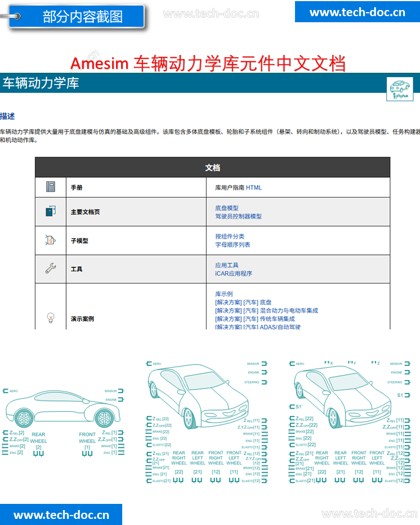Open the 驾驶员控制器模型 link
The height and width of the screenshot is (525, 420).
coord(238,216)
